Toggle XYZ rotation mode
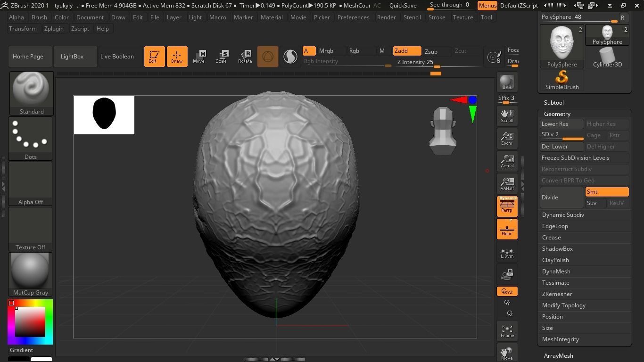This screenshot has width=644, height=362. tap(507, 292)
